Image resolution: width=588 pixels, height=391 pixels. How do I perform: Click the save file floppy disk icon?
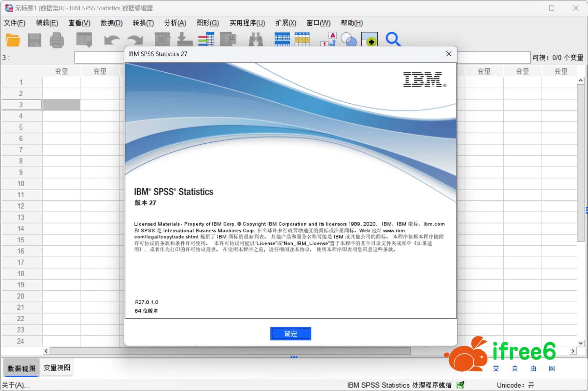tap(34, 40)
